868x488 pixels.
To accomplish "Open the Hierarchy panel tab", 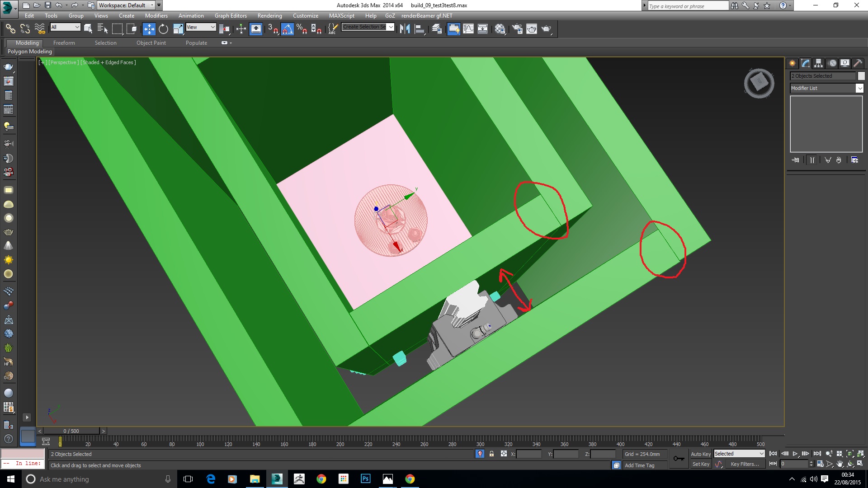I will point(818,63).
